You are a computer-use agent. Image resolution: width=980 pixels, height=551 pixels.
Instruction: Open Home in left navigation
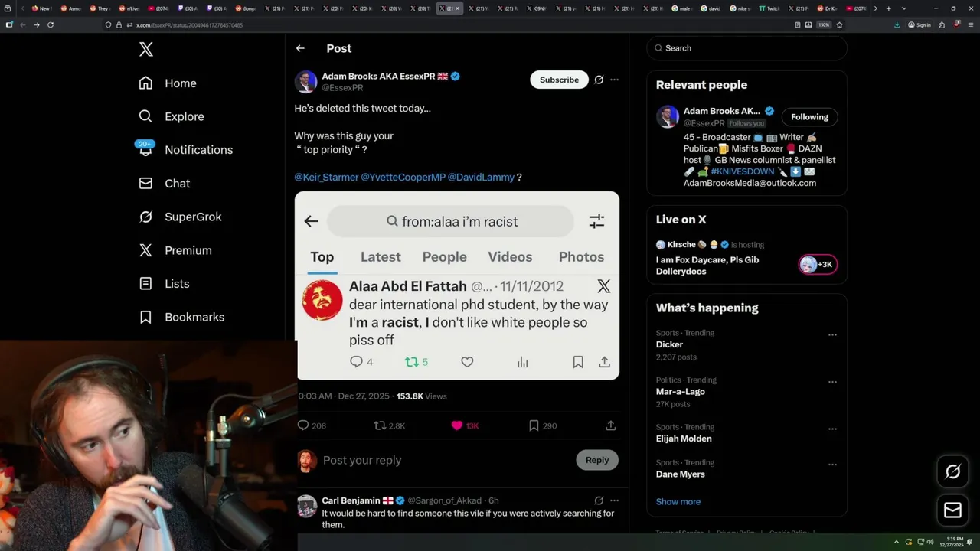tap(168, 83)
